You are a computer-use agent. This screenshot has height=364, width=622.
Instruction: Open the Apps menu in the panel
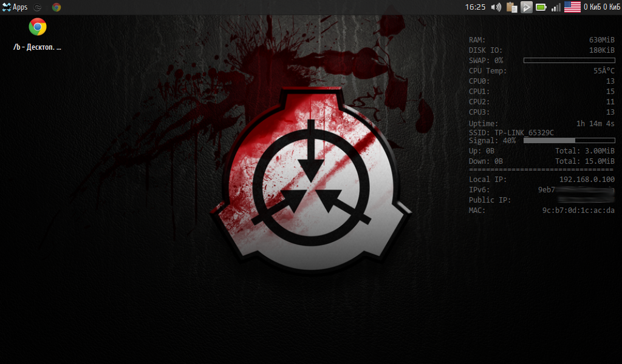[15, 7]
